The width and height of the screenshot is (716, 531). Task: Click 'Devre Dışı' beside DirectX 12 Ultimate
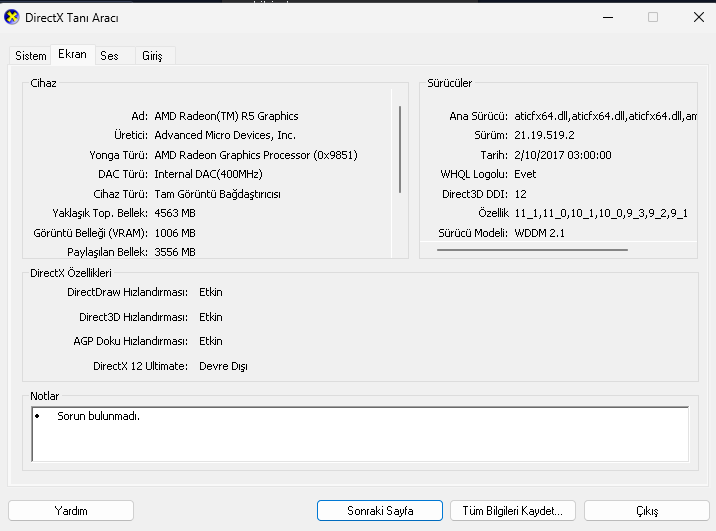tap(223, 366)
